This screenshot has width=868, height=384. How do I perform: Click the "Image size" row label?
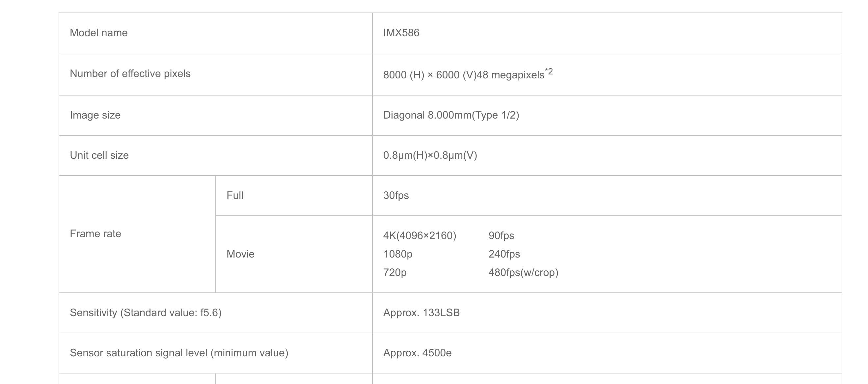[x=95, y=115]
